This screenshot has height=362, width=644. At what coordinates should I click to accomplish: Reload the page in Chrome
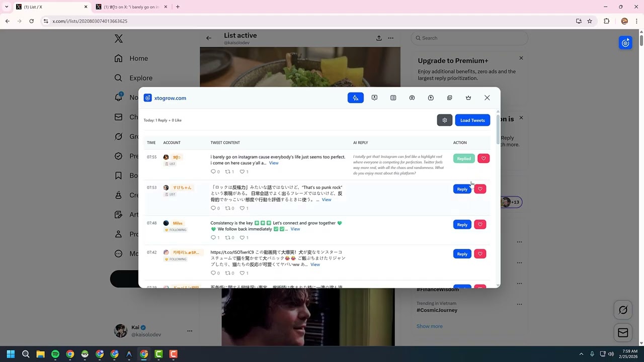click(x=31, y=21)
